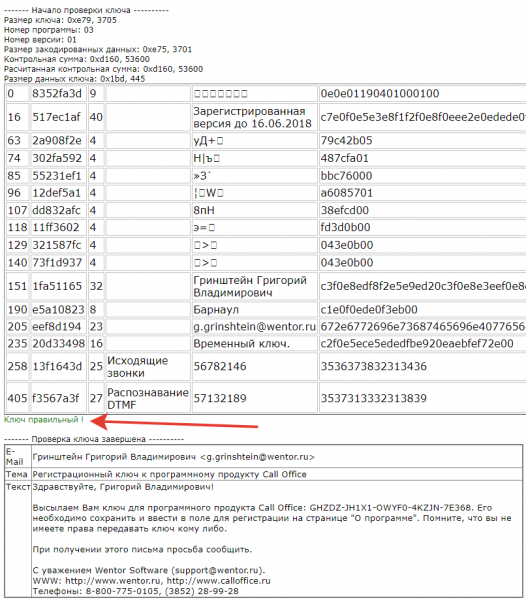
Task: Click the 'Тема' label cell
Action: point(18,474)
